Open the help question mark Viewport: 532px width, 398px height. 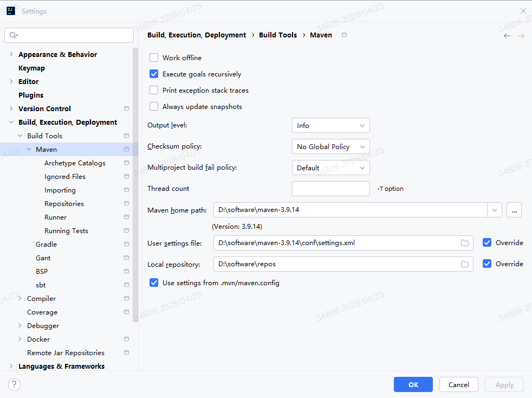coord(14,385)
